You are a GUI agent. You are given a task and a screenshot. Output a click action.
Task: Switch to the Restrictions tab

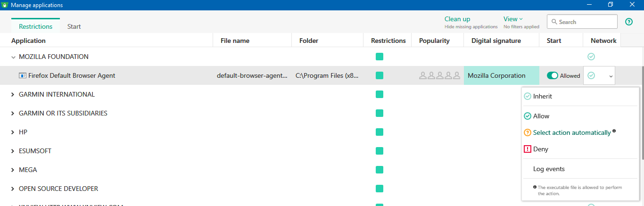(x=35, y=26)
